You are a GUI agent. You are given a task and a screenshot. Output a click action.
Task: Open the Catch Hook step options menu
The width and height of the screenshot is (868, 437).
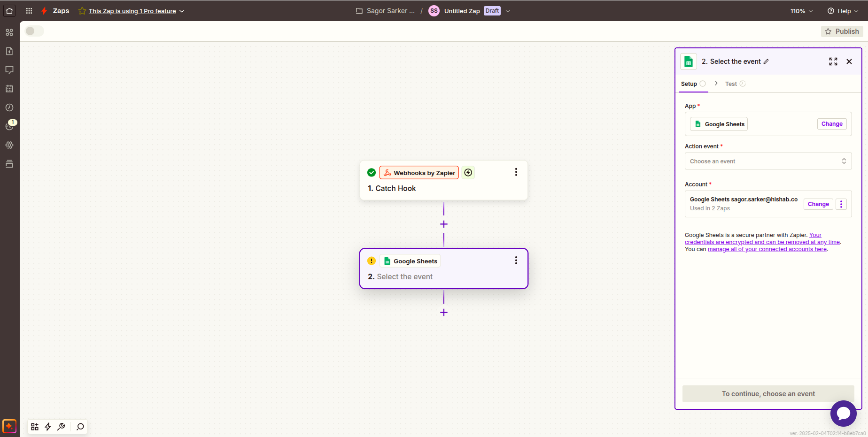pos(516,172)
